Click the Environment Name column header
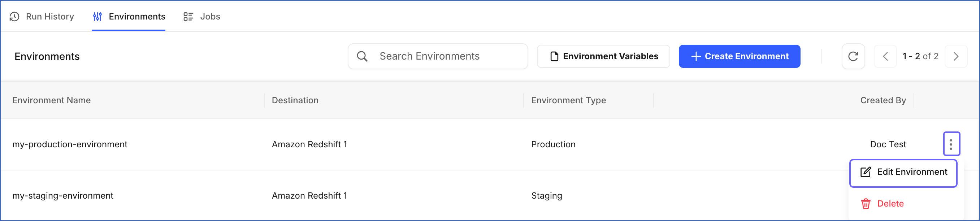 coord(51,100)
